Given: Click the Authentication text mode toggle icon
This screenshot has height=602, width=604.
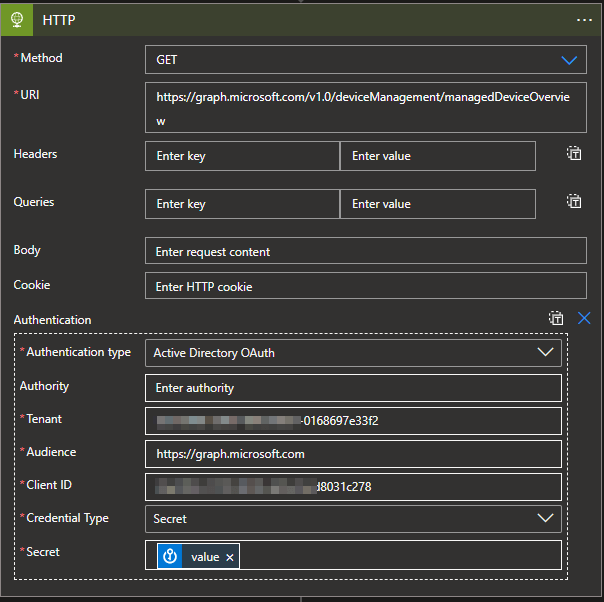Looking at the screenshot, I should [x=556, y=319].
